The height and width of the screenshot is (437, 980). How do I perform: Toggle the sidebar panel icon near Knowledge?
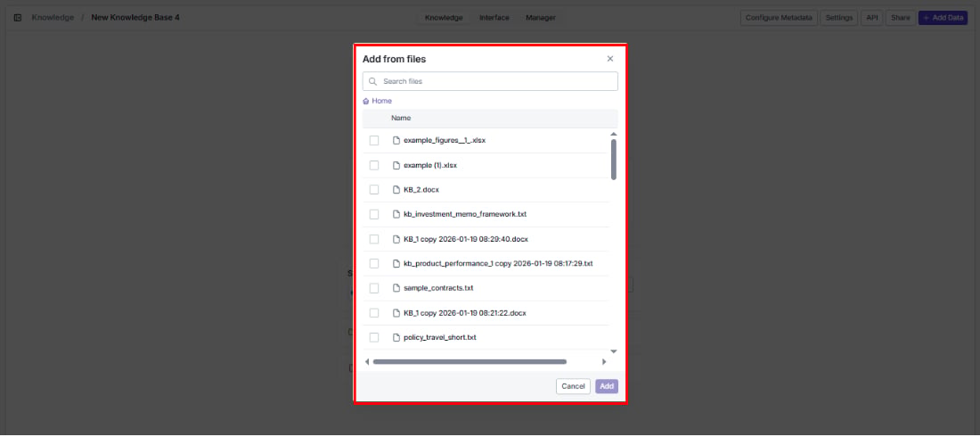point(18,18)
